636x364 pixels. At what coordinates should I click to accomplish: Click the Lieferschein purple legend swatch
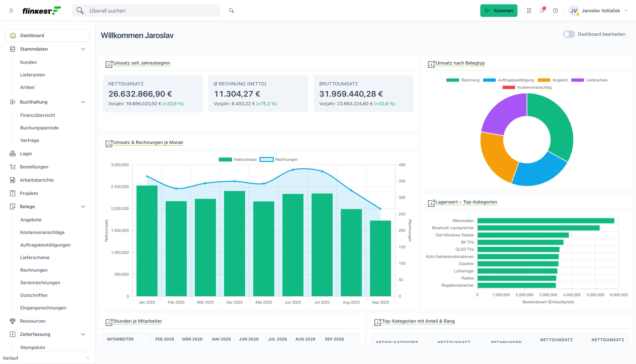point(577,80)
